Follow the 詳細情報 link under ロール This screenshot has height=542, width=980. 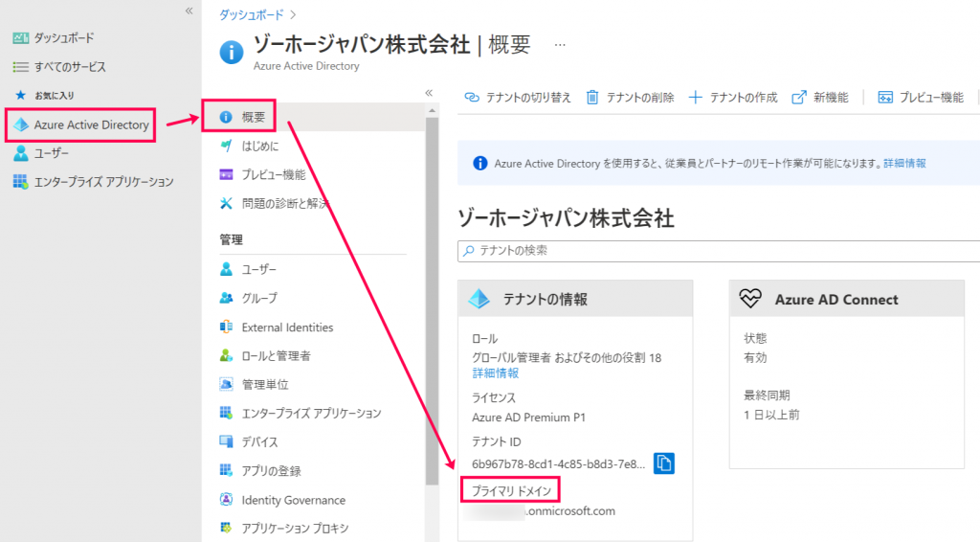point(495,373)
